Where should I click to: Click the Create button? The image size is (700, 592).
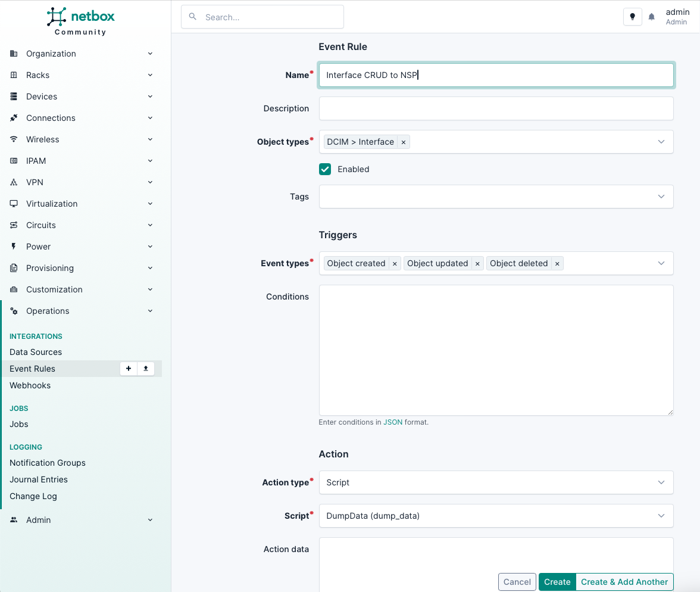point(557,582)
